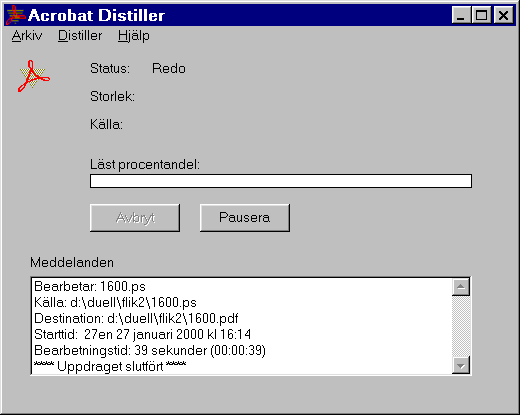This screenshot has width=520, height=415.
Task: Click the Acrobat Distiller title bar system icon
Action: coord(15,15)
